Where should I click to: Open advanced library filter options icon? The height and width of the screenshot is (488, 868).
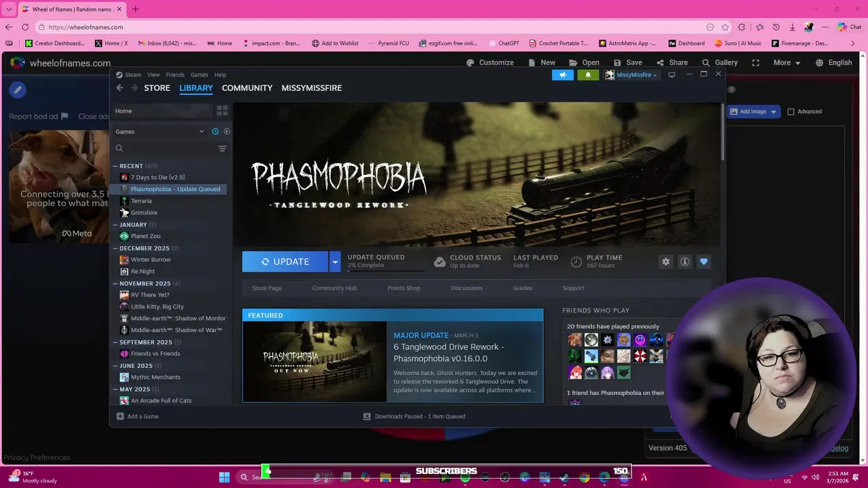pyautogui.click(x=222, y=148)
